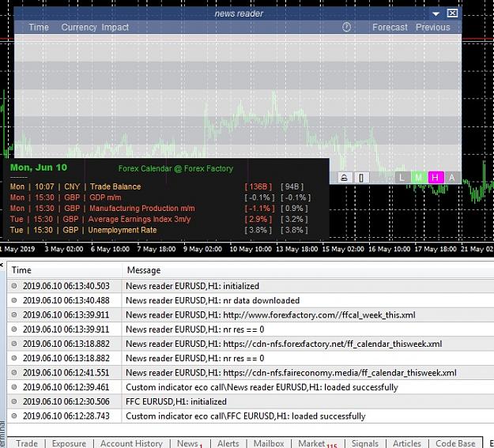Viewport: 494px width, 448px height.
Task: Click '15 May 02:00' label on chart time axis
Action: tap(343, 249)
